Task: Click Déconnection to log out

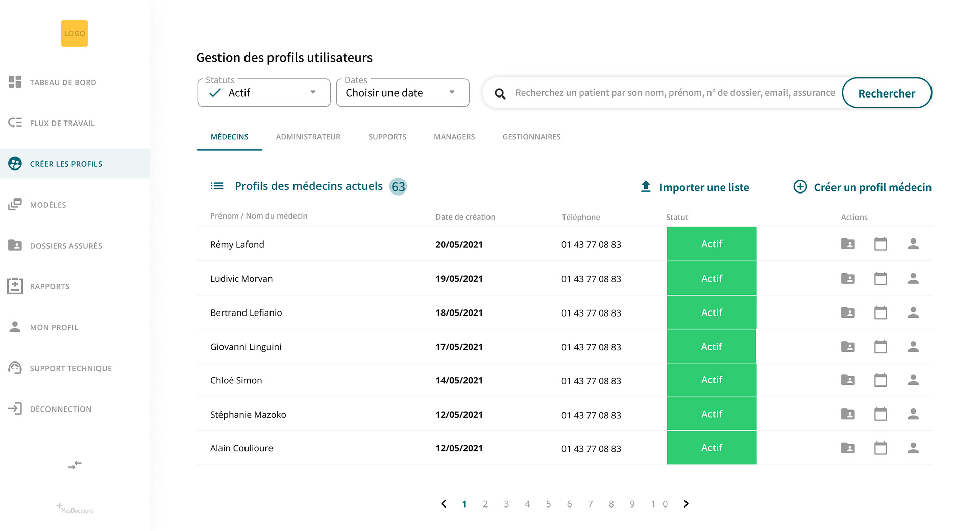Action: tap(75, 409)
